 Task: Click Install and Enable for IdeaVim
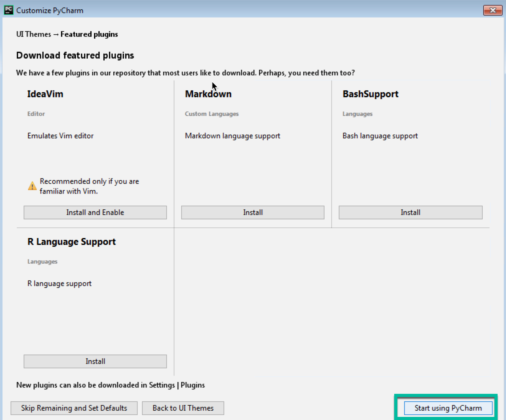tap(95, 212)
